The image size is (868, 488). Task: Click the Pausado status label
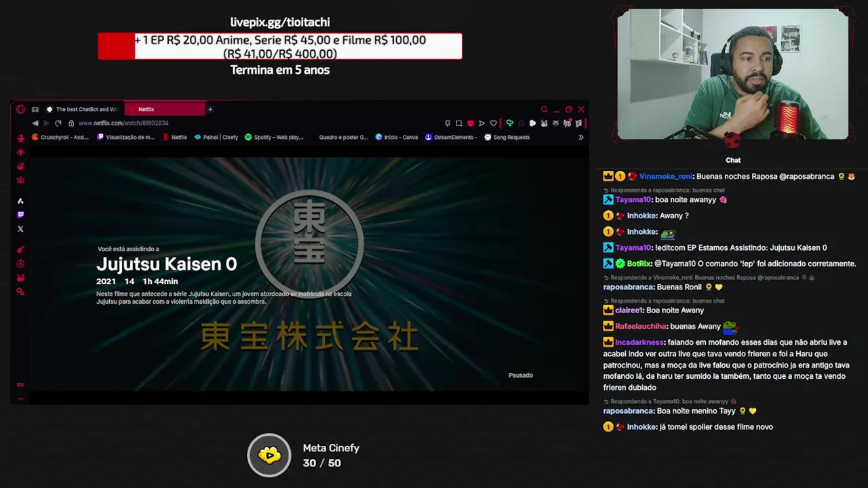coord(521,375)
